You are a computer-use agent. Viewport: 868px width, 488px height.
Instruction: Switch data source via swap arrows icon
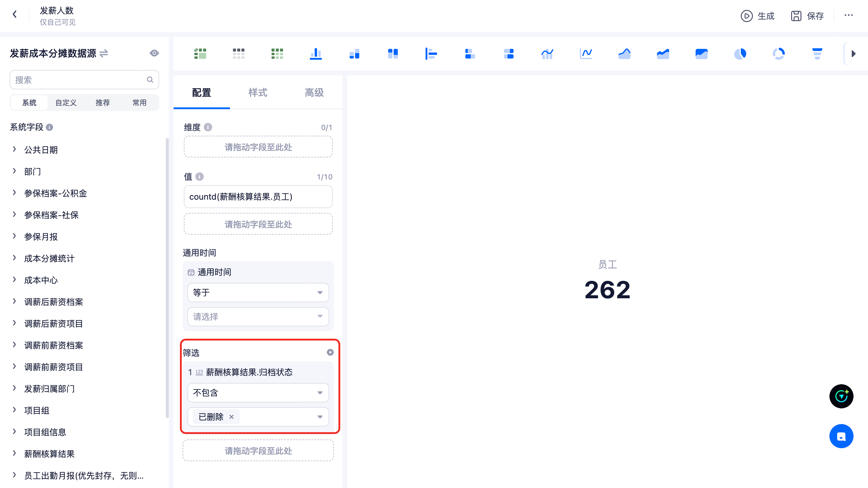pos(104,53)
